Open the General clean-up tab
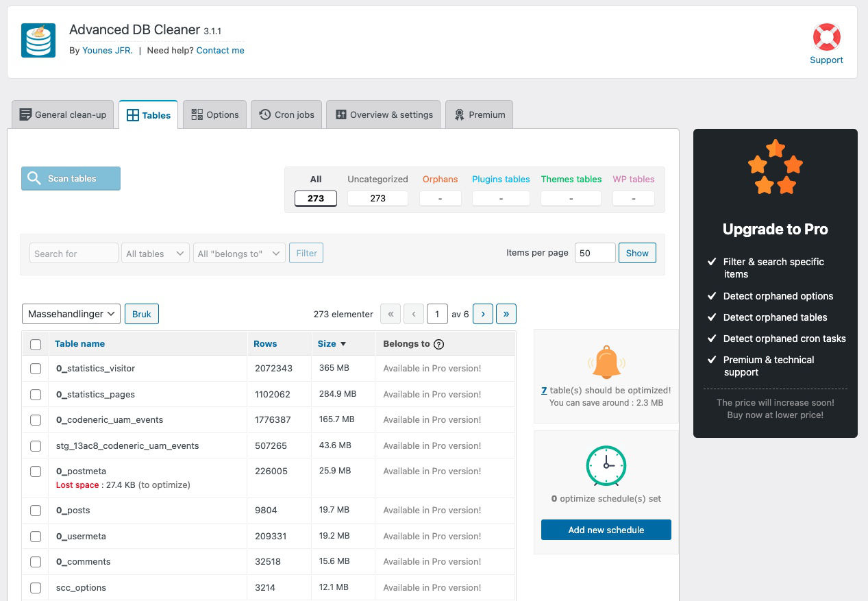 point(63,114)
